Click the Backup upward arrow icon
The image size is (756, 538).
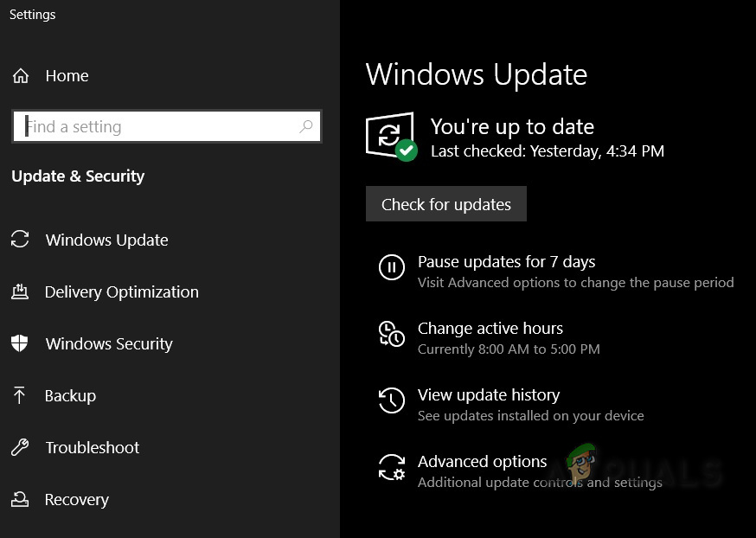click(x=19, y=395)
